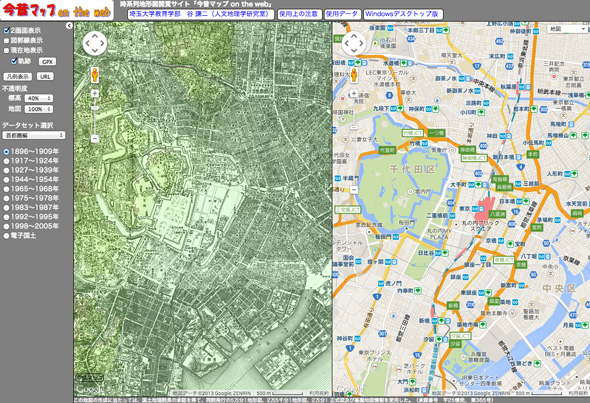Image resolution: width=590 pixels, height=403 pixels.
Task: Pan the modern Google map down
Action: pos(354,51)
